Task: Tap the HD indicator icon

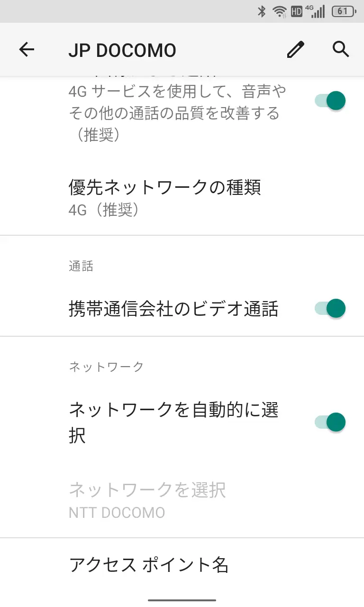Action: (297, 11)
